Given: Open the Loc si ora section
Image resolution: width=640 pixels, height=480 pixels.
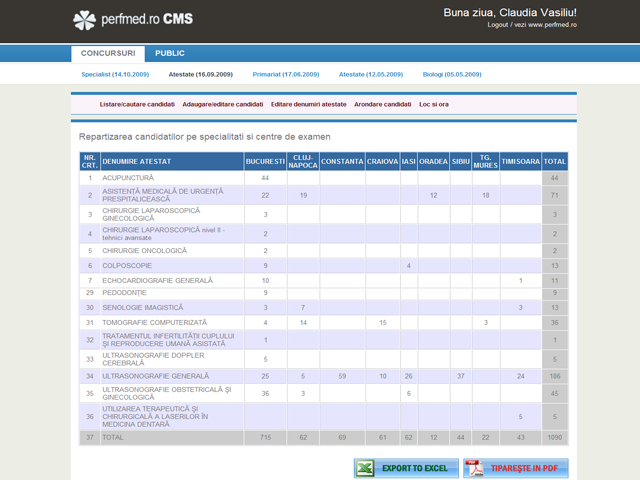Looking at the screenshot, I should point(434,104).
